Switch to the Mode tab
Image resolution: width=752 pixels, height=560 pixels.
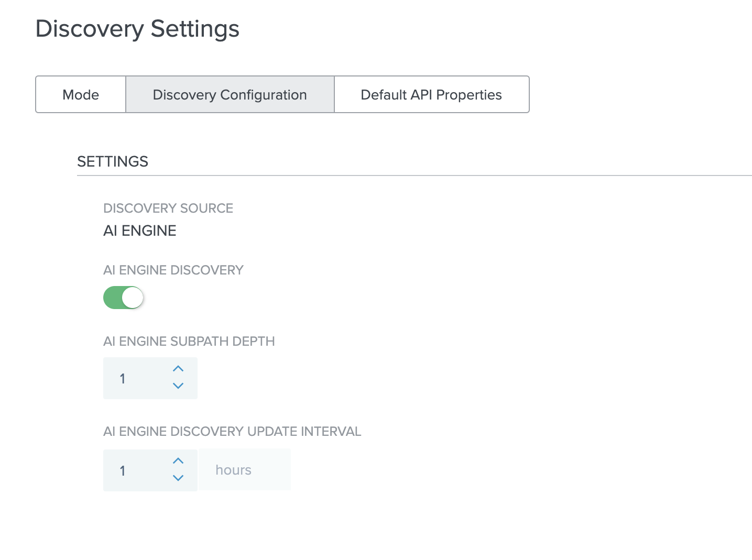tap(81, 95)
